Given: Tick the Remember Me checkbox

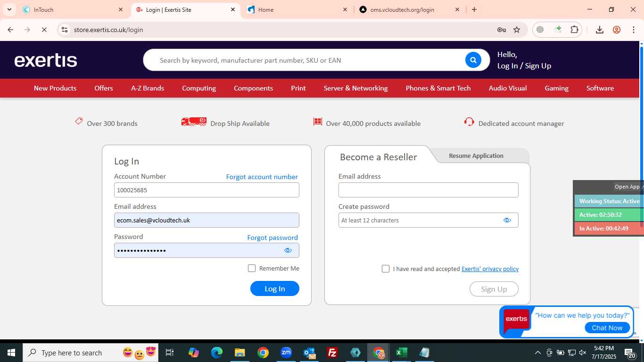Looking at the screenshot, I should point(252,268).
